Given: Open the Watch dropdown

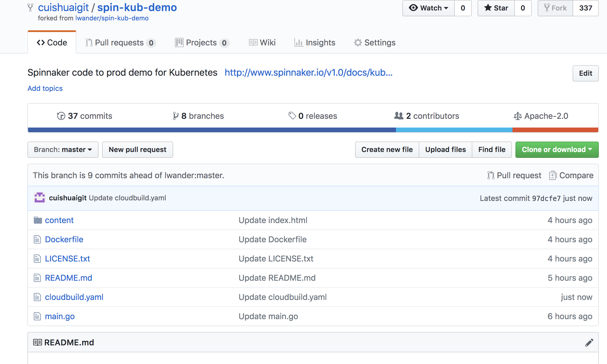Looking at the screenshot, I should pyautogui.click(x=429, y=8).
